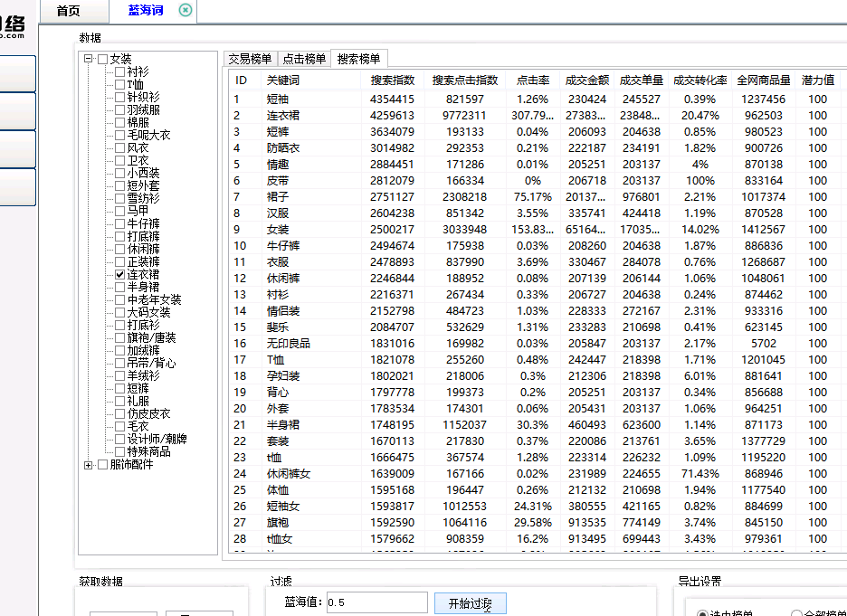Select the 全部榜单 radio button
This screenshot has height=616, width=847.
click(x=796, y=613)
